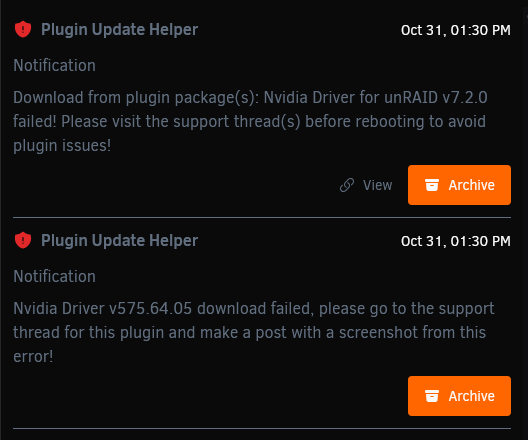Archive the Nvidia Driver v575.64.05 failed notification
Viewport: 528px width, 440px height.
[x=459, y=396]
